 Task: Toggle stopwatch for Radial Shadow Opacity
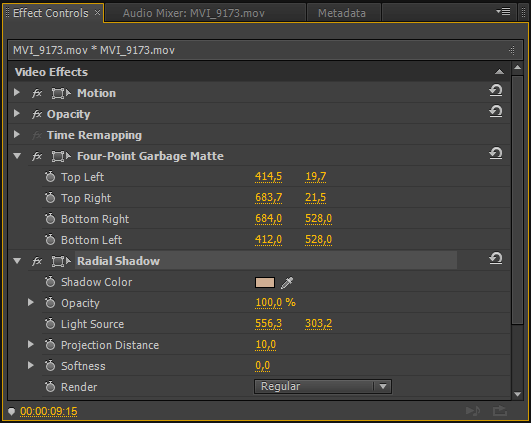coord(50,302)
